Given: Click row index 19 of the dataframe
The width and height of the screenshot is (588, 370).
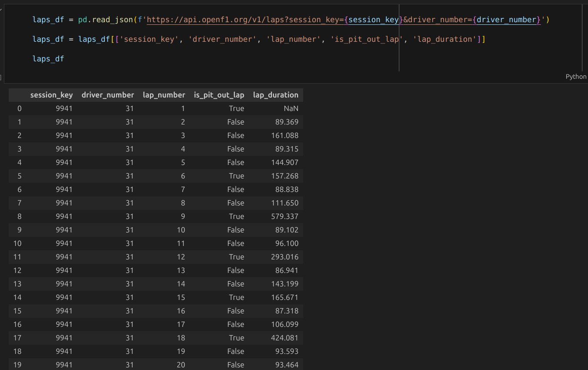Looking at the screenshot, I should [x=17, y=365].
